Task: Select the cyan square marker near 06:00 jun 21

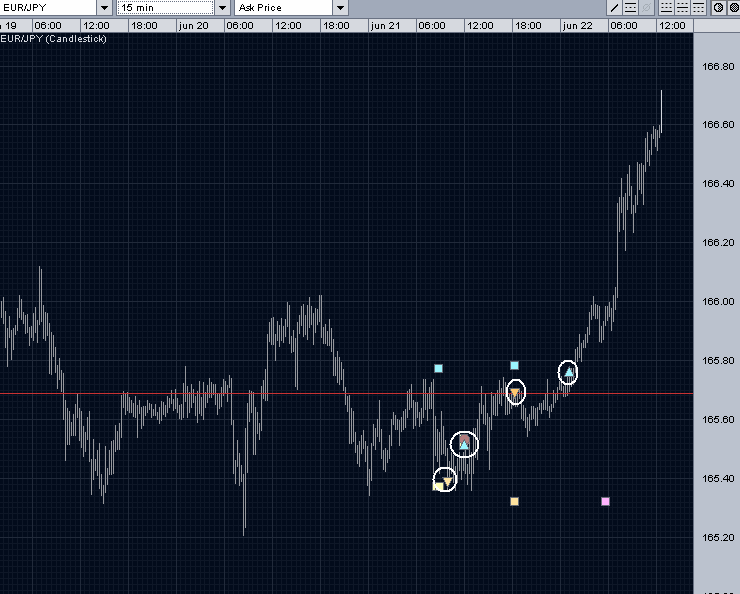Action: [x=438, y=368]
